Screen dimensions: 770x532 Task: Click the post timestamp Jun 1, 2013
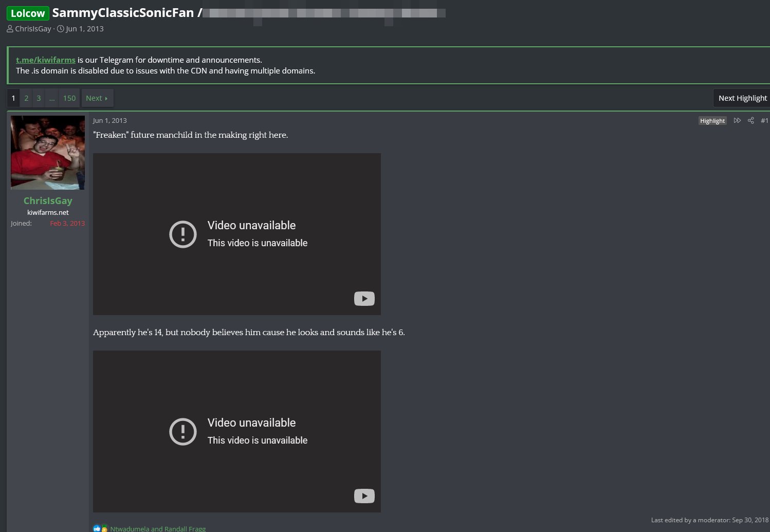[x=109, y=120]
